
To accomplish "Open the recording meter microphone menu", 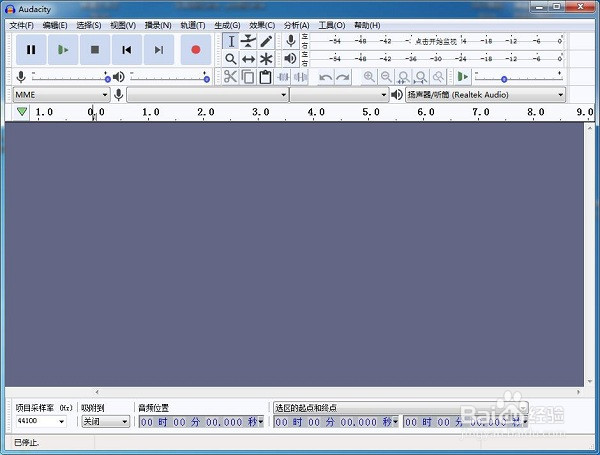I will (x=291, y=41).
